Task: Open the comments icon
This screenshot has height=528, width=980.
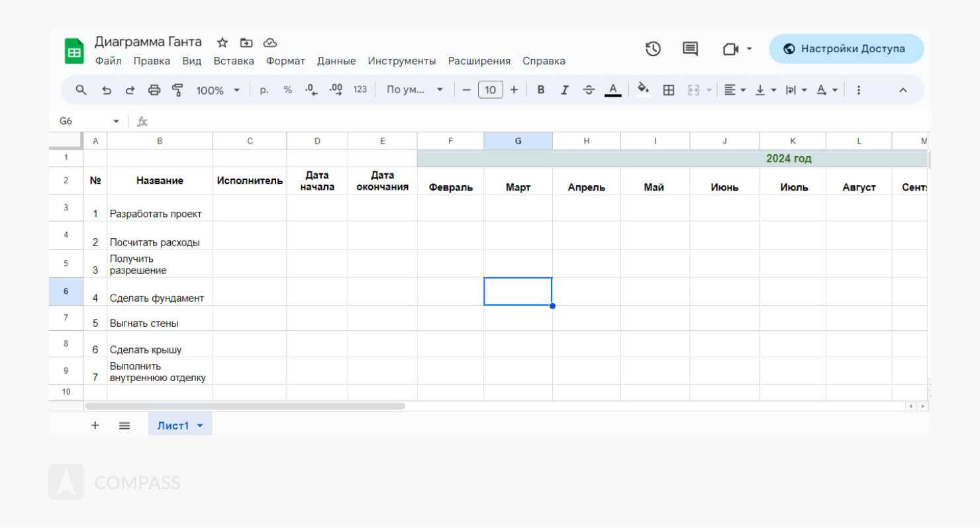Action: coord(690,49)
